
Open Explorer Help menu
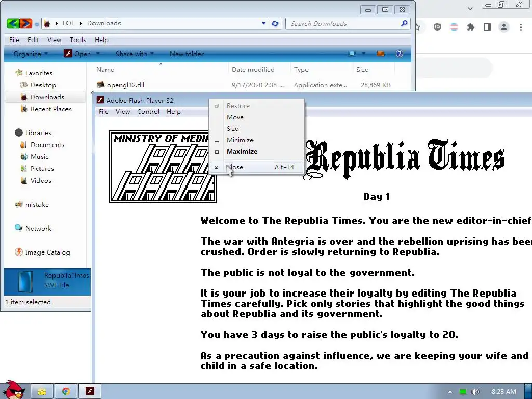click(x=101, y=39)
